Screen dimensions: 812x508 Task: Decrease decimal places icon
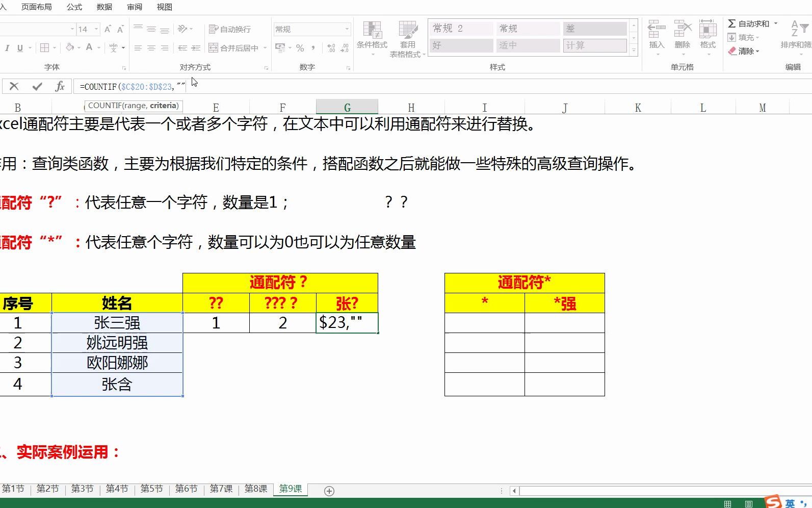coord(345,48)
